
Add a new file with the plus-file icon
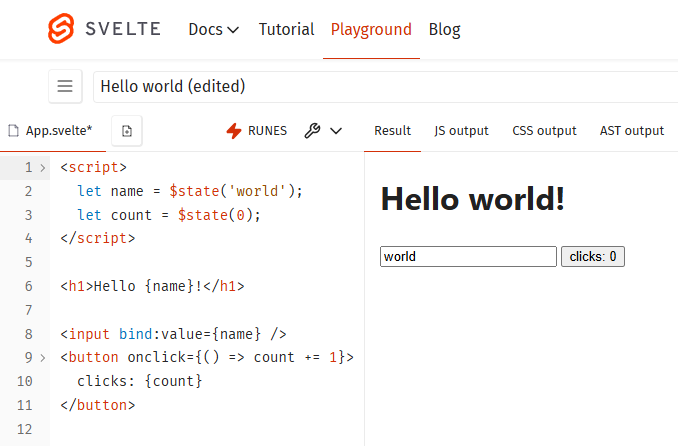tap(127, 131)
